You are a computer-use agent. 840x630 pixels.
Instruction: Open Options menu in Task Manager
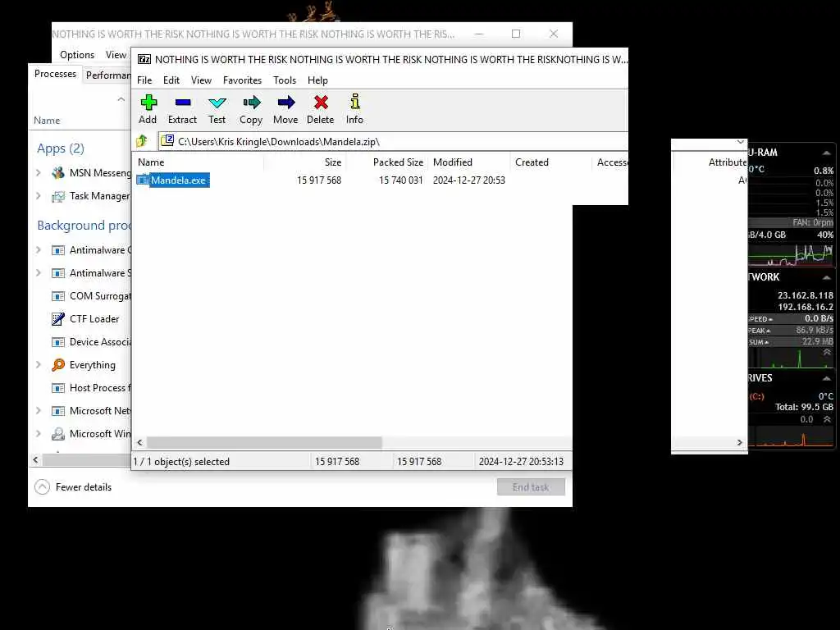pyautogui.click(x=76, y=55)
